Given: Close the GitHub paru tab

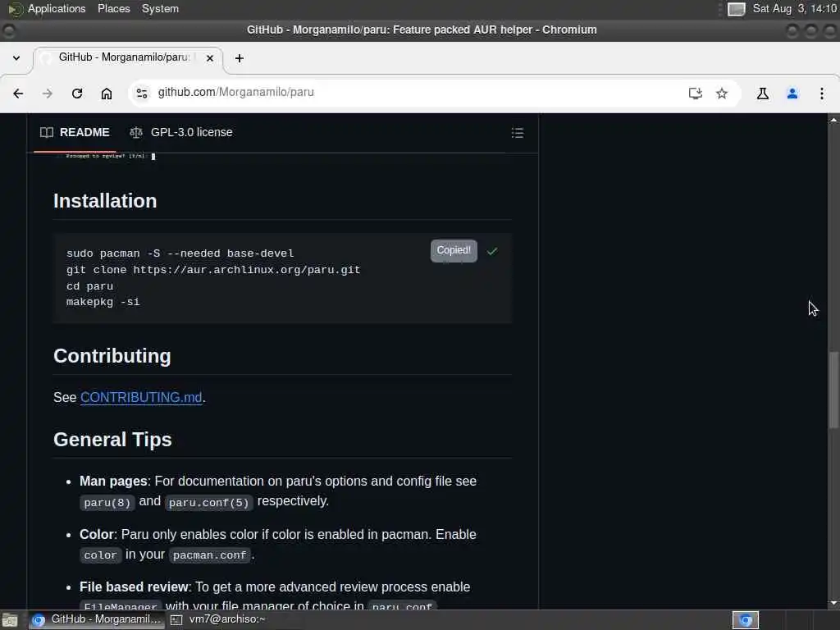Looking at the screenshot, I should [x=210, y=58].
